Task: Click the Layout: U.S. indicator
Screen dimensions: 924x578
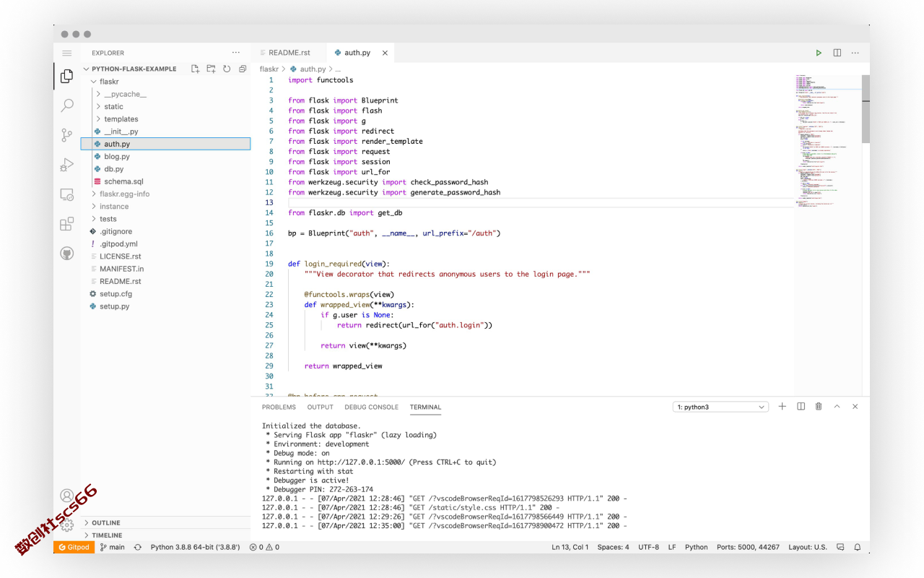Action: tap(808, 547)
